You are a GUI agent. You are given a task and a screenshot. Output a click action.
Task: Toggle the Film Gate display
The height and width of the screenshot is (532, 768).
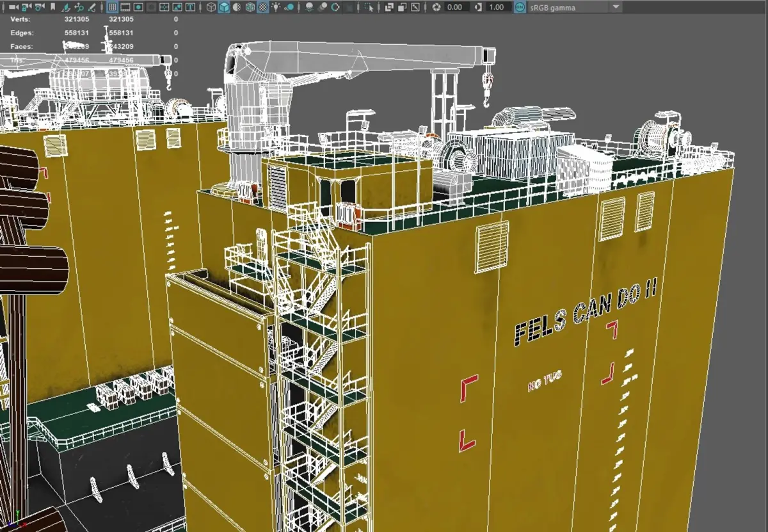(x=125, y=7)
